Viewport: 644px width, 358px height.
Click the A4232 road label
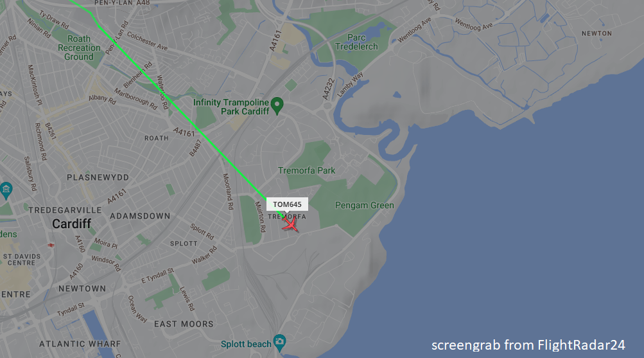[x=329, y=89]
